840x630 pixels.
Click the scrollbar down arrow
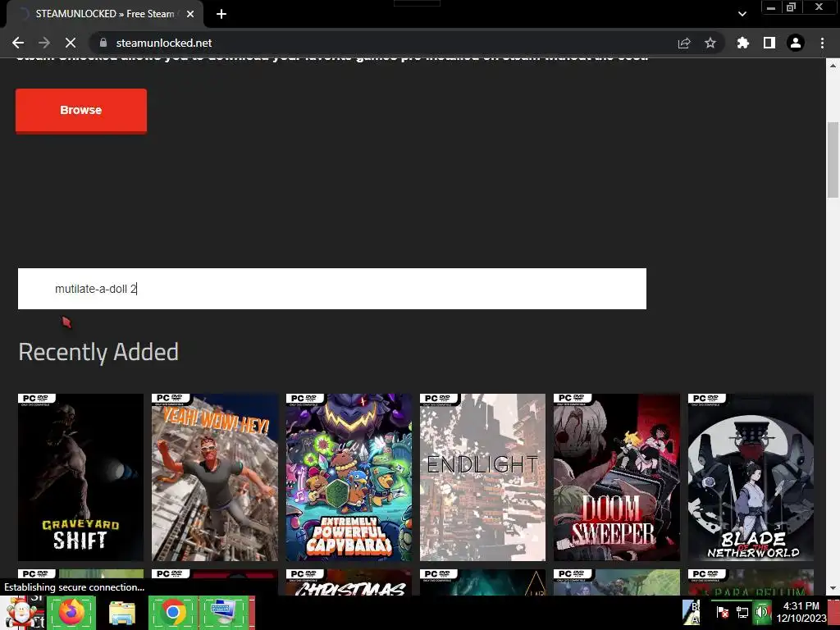click(x=833, y=588)
